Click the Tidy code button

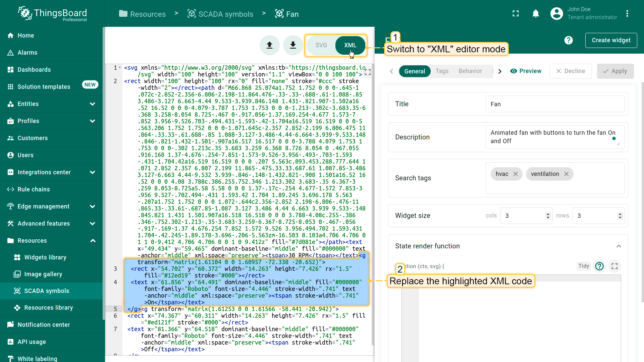tap(583, 266)
